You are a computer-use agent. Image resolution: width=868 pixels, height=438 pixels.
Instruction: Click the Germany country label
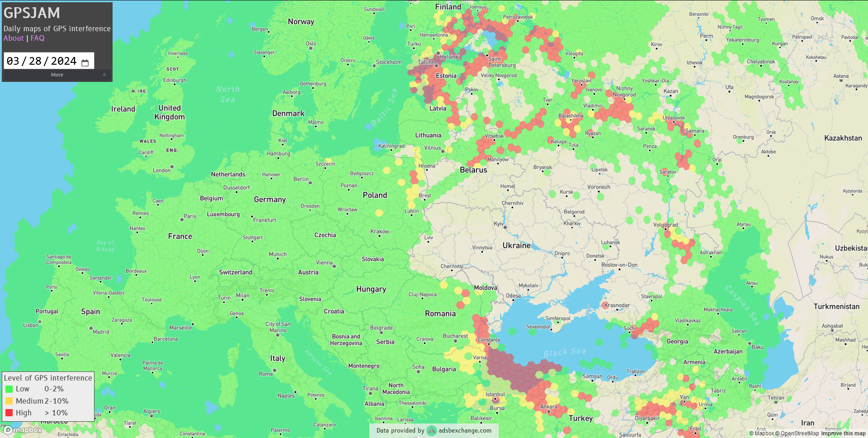pyautogui.click(x=270, y=200)
